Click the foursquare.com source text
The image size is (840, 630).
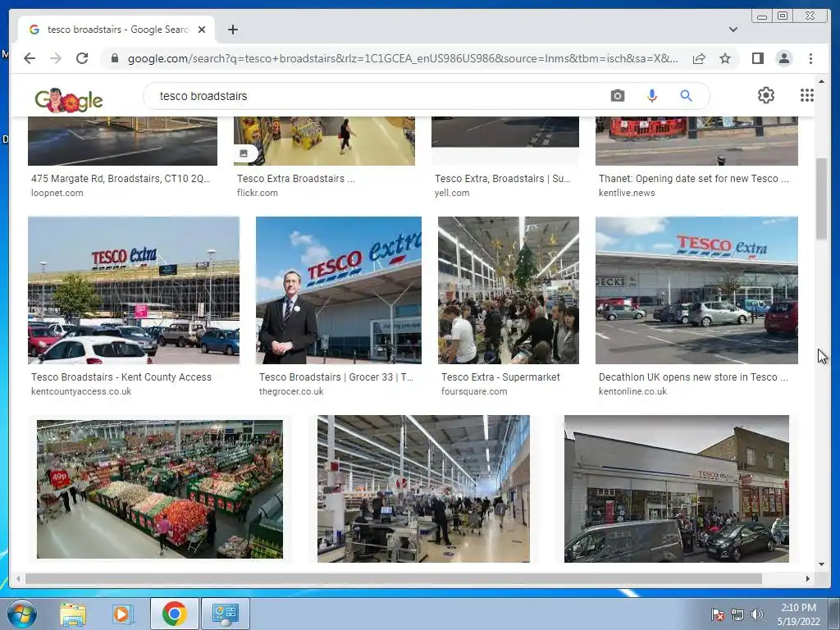point(474,391)
